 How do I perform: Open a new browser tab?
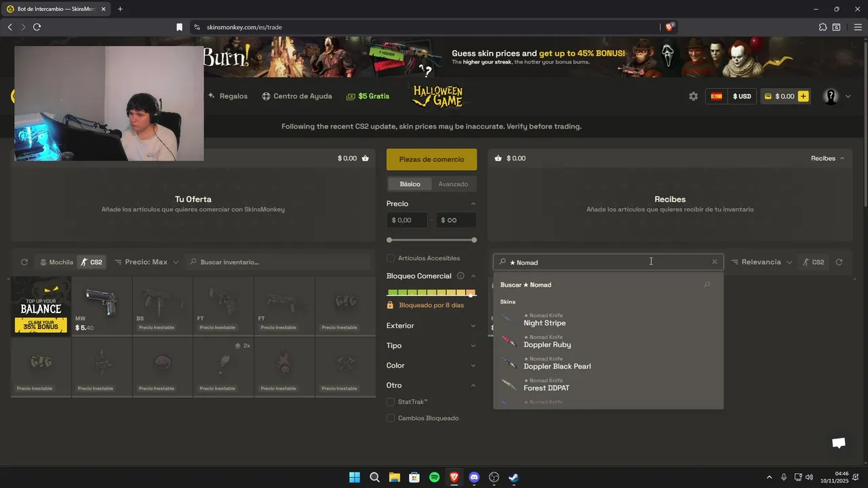[x=120, y=9]
